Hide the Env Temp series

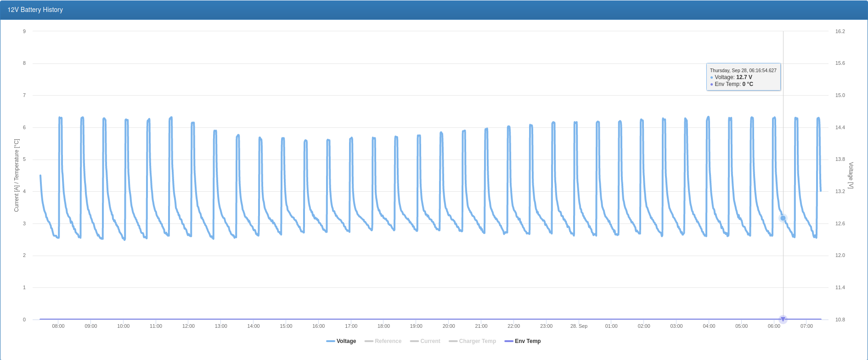click(527, 341)
